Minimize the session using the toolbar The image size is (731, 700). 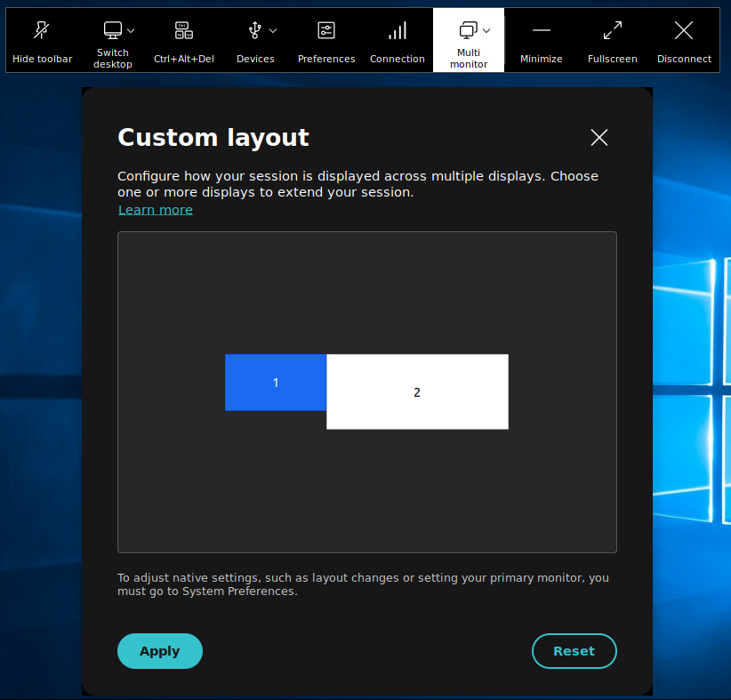pyautogui.click(x=542, y=31)
